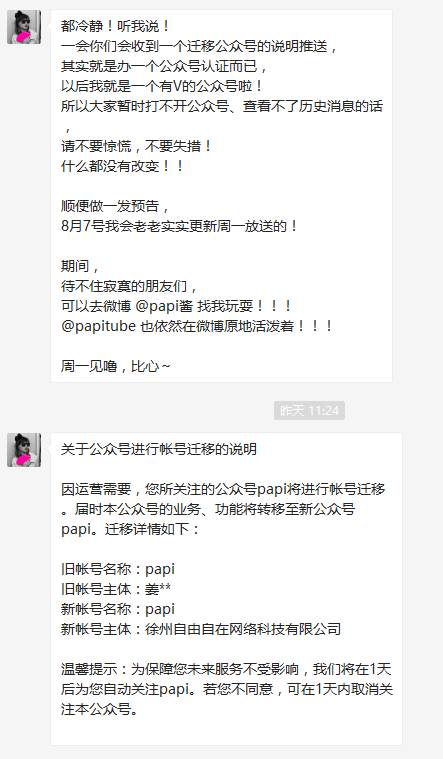Open sender avatar beside the migration notice
The image size is (443, 759).
[x=24, y=450]
